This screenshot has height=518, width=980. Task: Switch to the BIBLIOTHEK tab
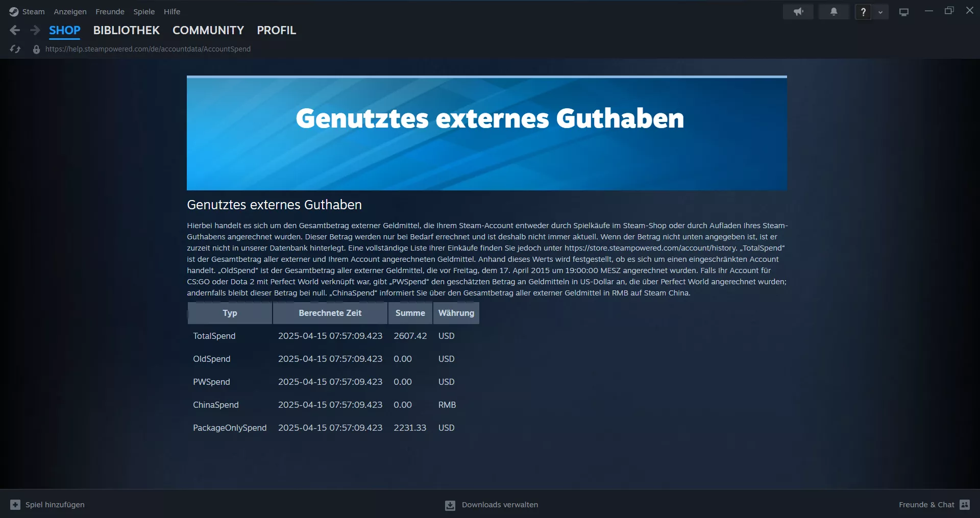127,30
